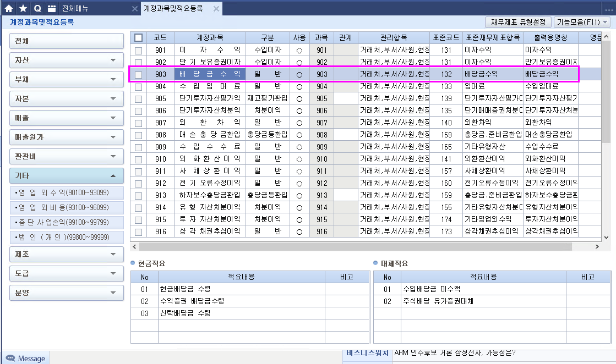Check the box for code 901
This screenshot has height=364, width=616.
pos(138,51)
